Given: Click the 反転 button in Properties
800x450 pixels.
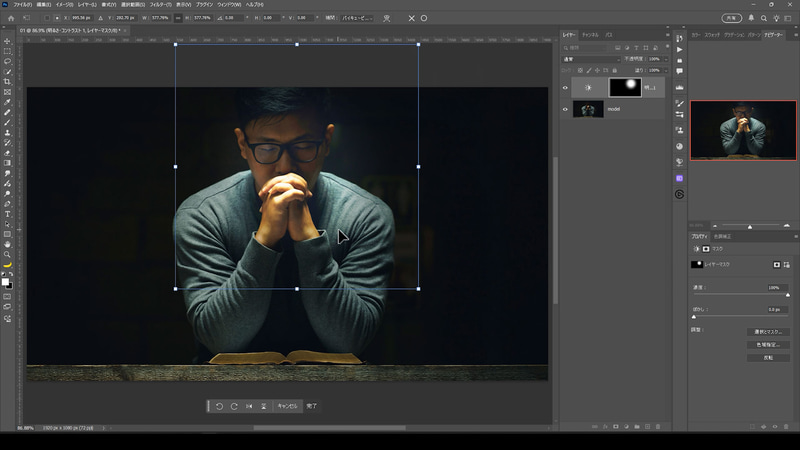Looking at the screenshot, I should pyautogui.click(x=768, y=357).
